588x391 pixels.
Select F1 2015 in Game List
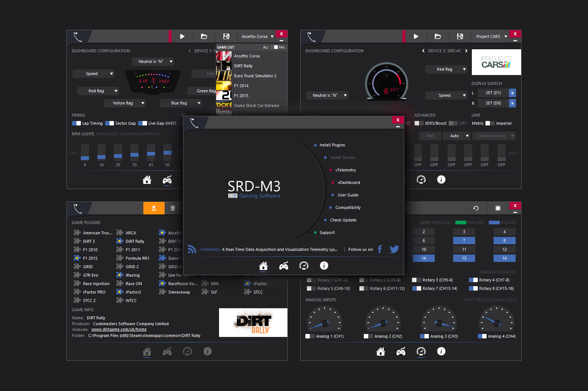251,96
